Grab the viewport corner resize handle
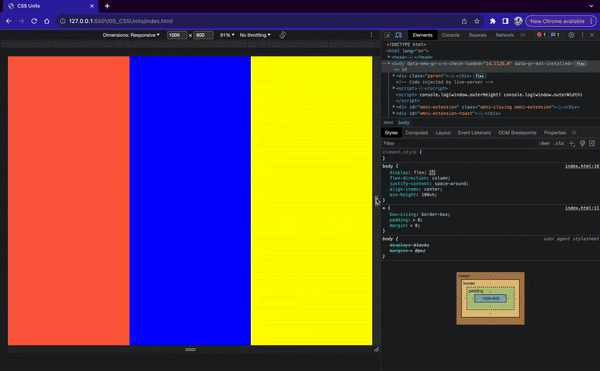 click(377, 349)
